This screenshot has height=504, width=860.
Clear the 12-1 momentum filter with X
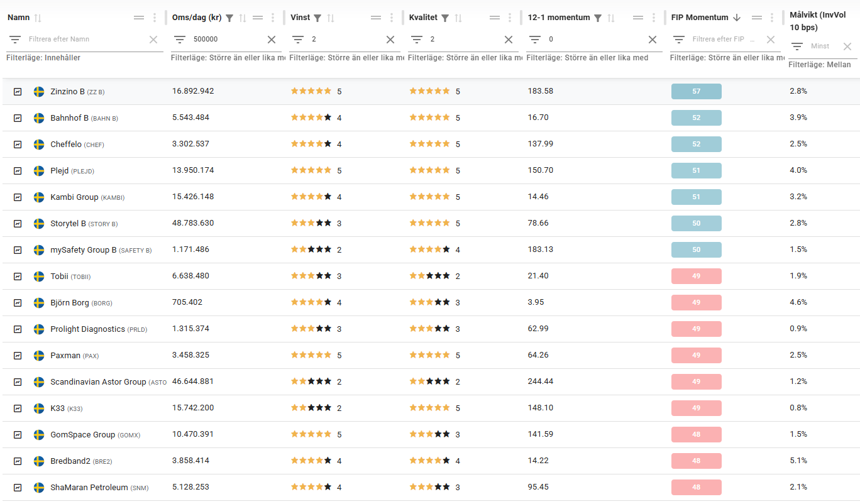653,40
